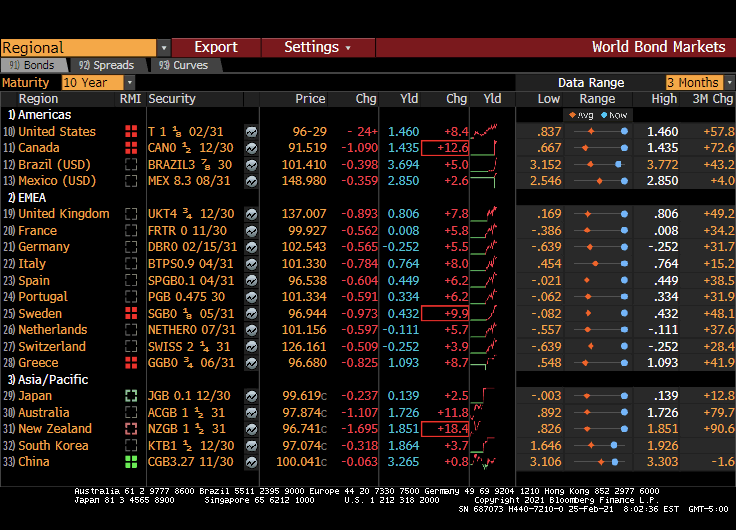Image resolution: width=736 pixels, height=530 pixels.
Task: Open chart icon for New Zealand row
Action: pyautogui.click(x=252, y=429)
